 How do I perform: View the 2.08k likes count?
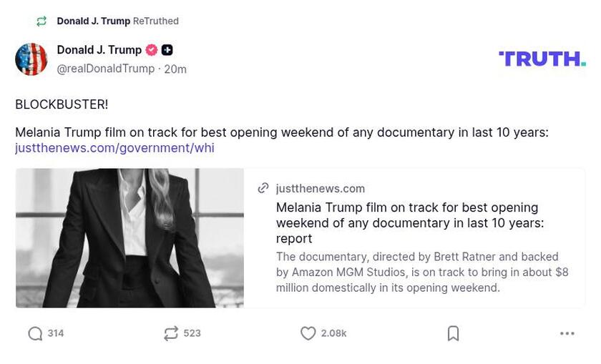pos(333,333)
